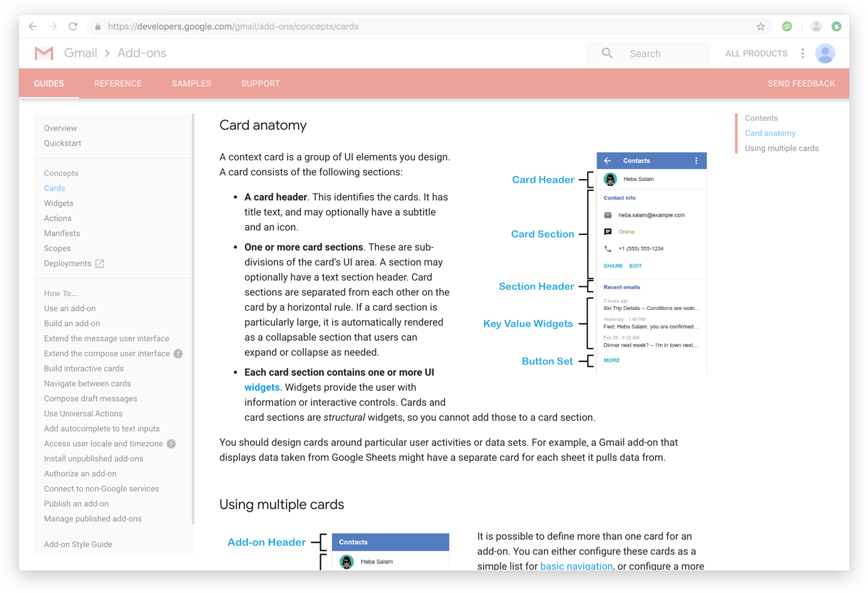Image resolution: width=868 pixels, height=593 pixels.
Task: Click Send Feedback button
Action: pyautogui.click(x=801, y=83)
